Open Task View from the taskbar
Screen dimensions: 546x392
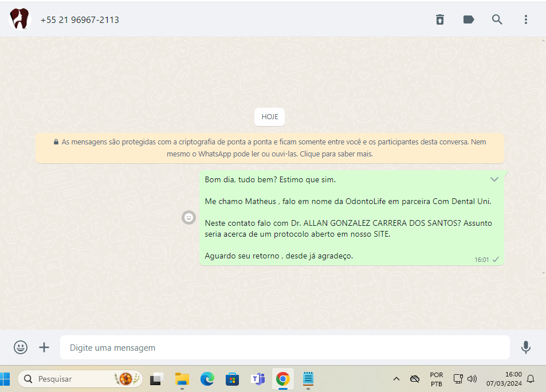157,379
